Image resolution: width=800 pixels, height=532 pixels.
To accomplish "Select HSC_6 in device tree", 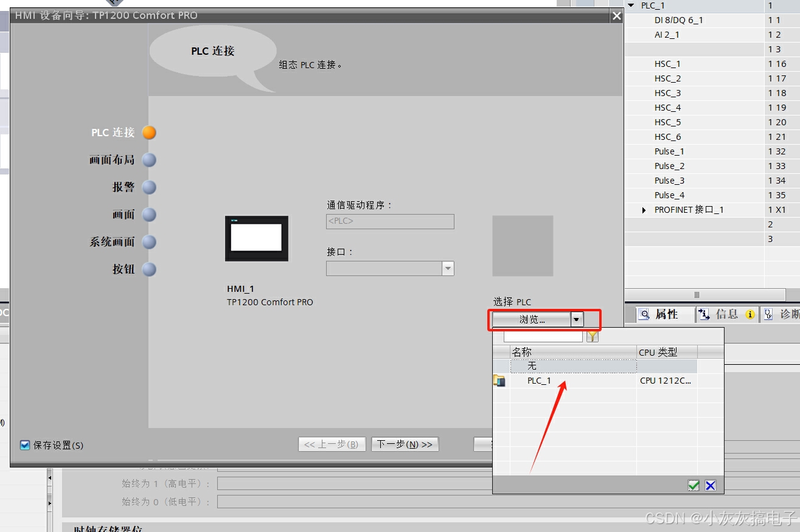I will (x=667, y=137).
